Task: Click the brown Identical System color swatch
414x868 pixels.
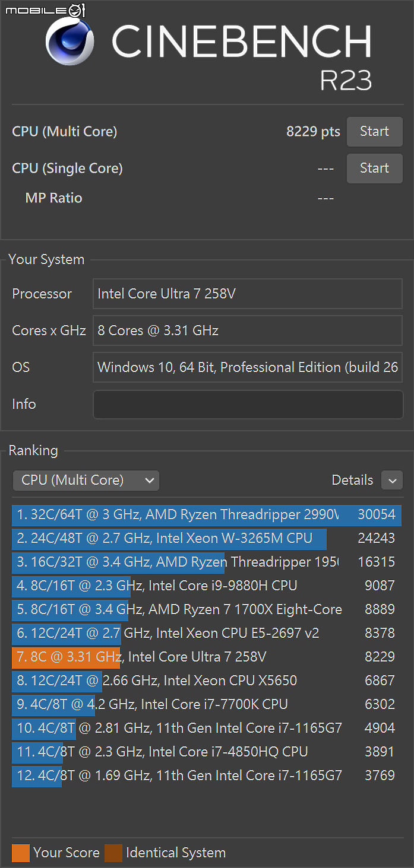Action: [x=113, y=853]
